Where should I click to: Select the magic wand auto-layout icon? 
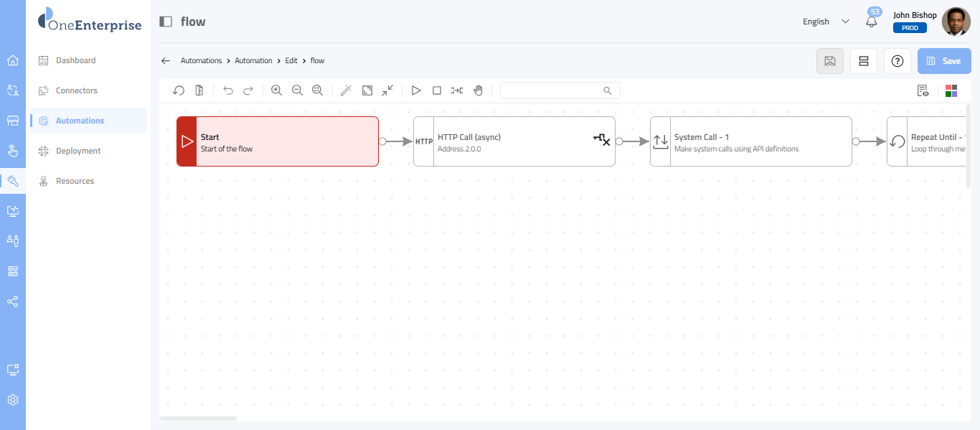coord(346,90)
